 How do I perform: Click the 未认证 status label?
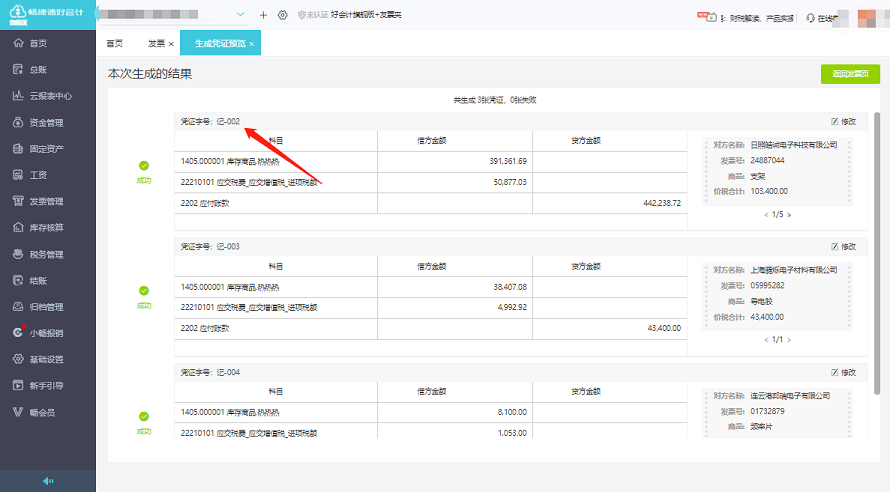(313, 15)
